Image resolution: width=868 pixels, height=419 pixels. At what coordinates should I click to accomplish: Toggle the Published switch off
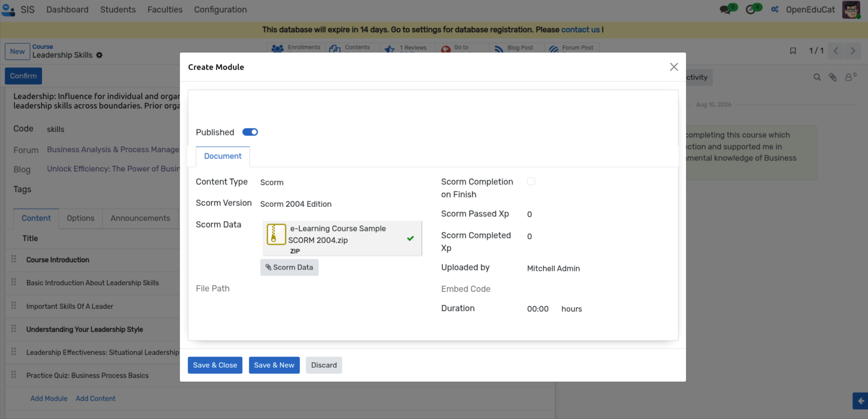pos(250,132)
